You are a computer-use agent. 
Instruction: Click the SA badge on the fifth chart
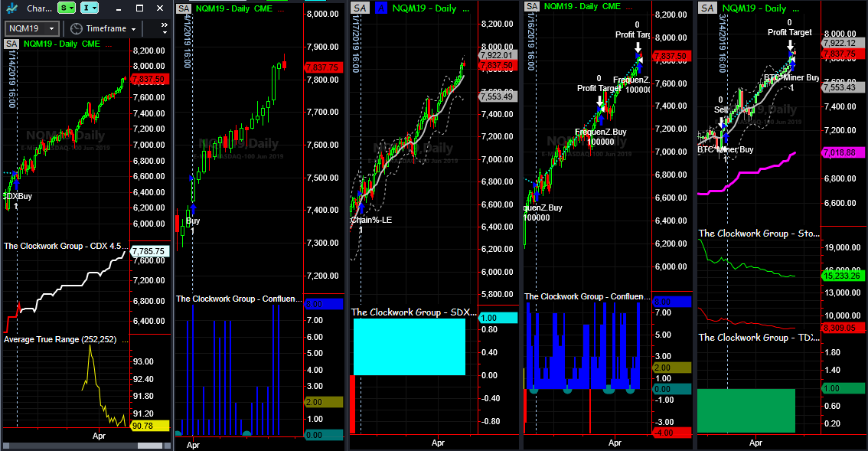(x=707, y=8)
